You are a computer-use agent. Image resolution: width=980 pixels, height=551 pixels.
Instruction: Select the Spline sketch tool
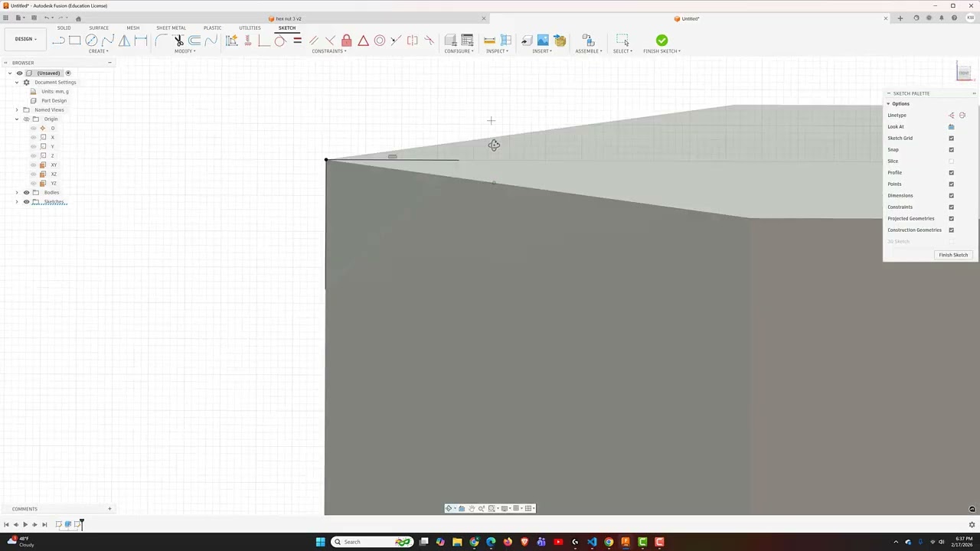pyautogui.click(x=108, y=41)
